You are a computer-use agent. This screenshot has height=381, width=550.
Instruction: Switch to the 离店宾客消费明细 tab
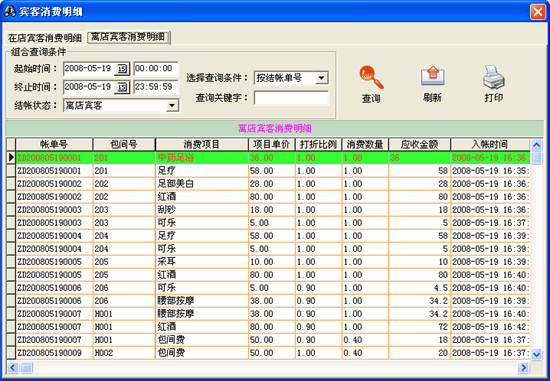coord(128,37)
